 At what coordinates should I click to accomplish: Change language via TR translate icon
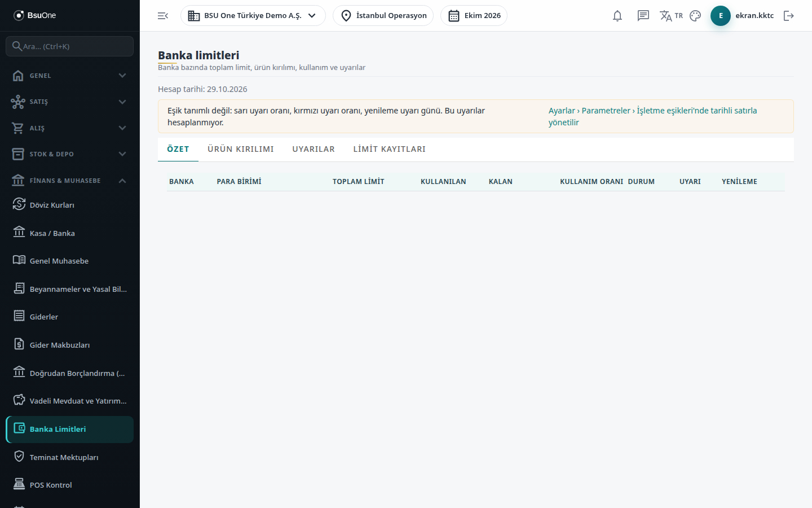click(671, 16)
